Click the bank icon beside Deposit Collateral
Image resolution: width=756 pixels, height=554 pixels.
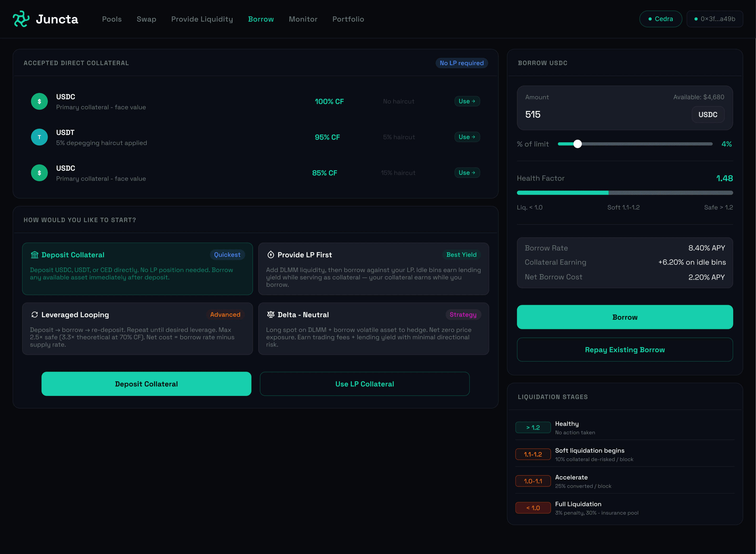34,255
